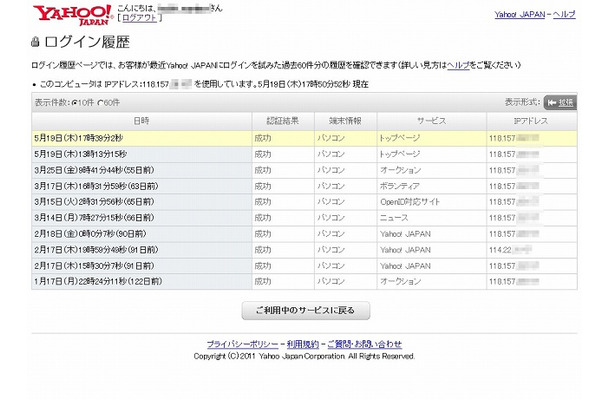The width and height of the screenshot is (610, 400).
Task: Click the 拡張 display format button
Action: [560, 103]
